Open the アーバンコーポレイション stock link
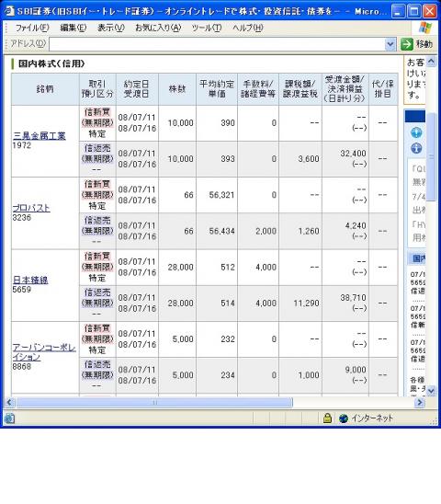This screenshot has height=504, width=441. (44, 352)
